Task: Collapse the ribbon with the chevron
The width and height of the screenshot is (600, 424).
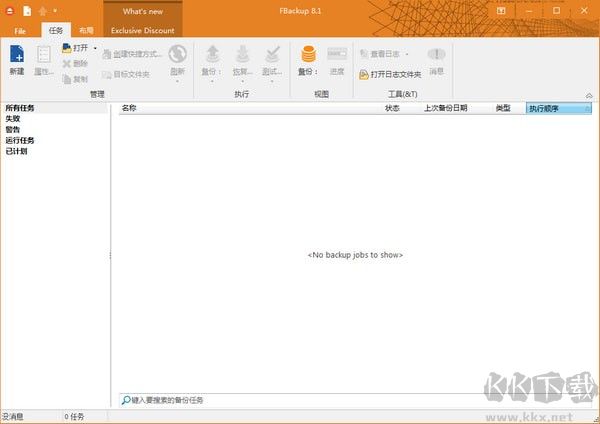Action: [589, 96]
